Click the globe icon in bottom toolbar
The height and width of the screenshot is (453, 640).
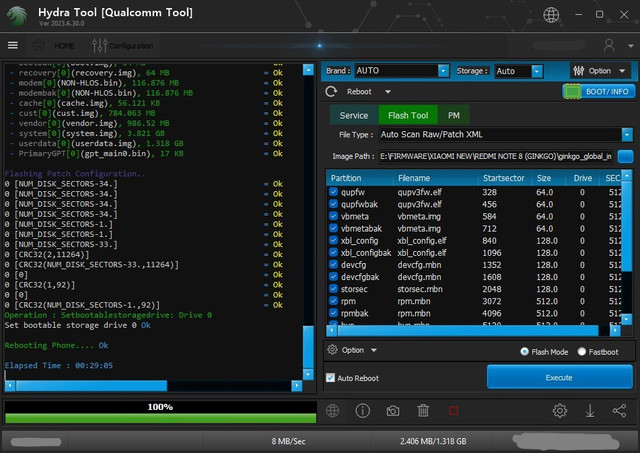[333, 411]
